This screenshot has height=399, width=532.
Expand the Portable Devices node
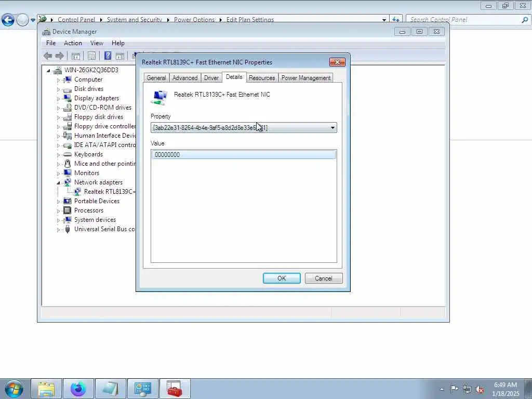point(58,202)
